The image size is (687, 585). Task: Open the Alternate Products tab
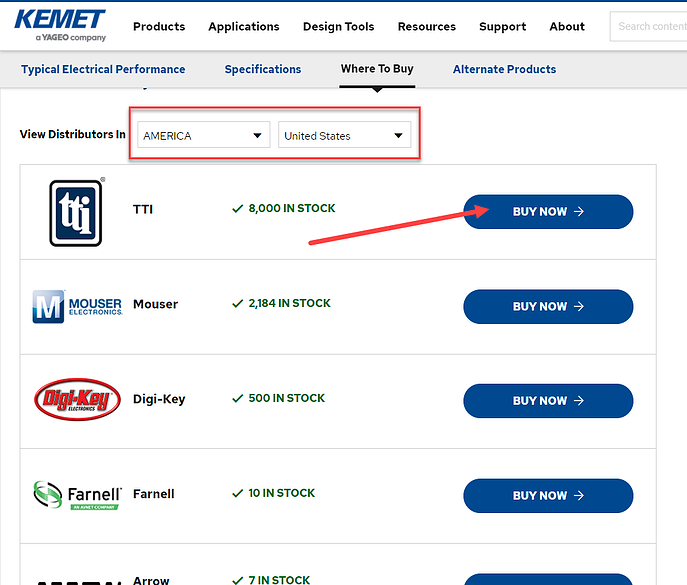click(x=504, y=69)
